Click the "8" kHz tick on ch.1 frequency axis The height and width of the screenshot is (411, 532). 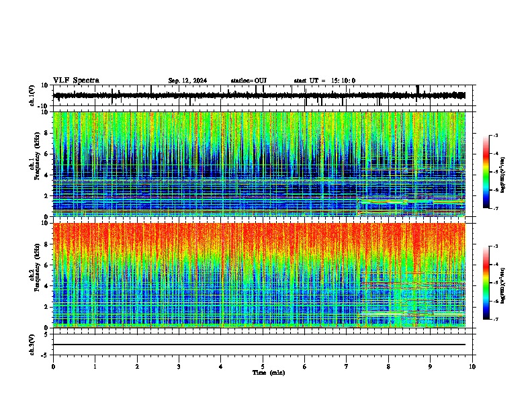coord(46,133)
